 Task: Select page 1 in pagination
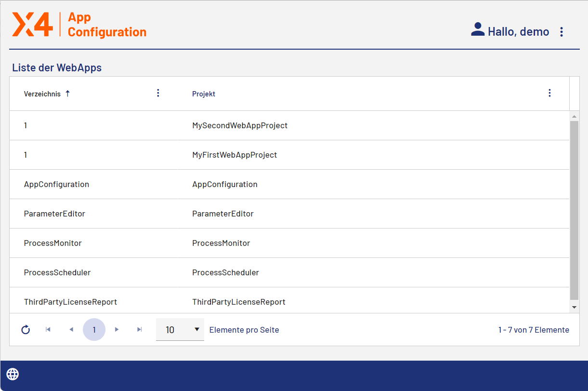[94, 330]
